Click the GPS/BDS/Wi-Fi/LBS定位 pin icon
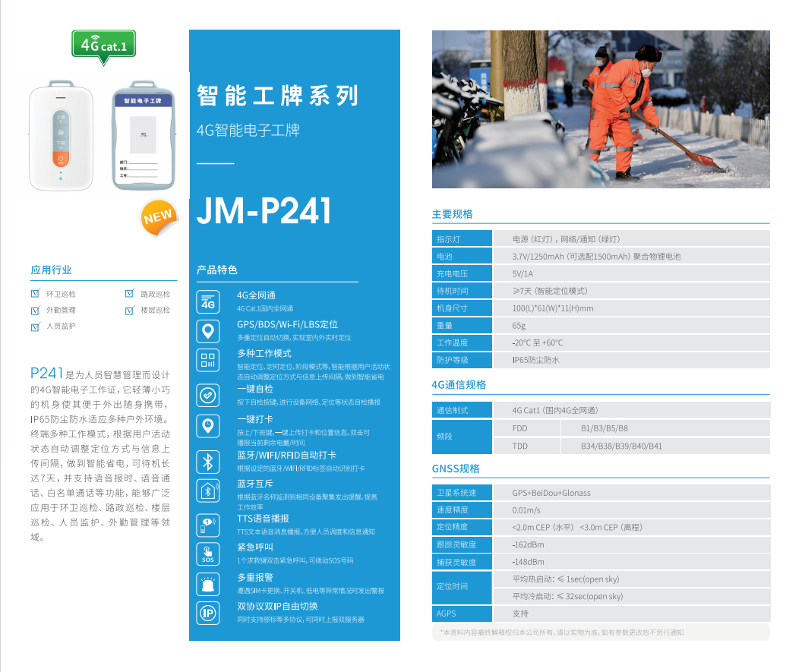 (208, 331)
